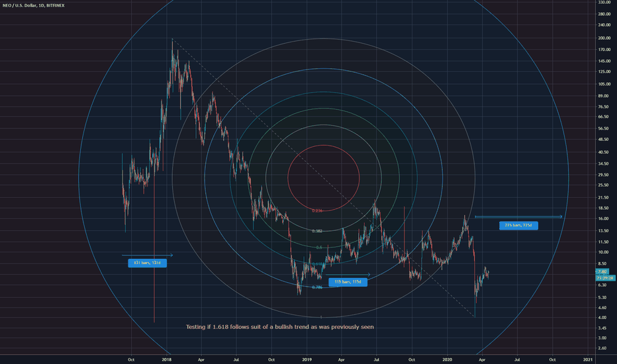Click the 2020 label on the time axis
The width and height of the screenshot is (617, 364).
pyautogui.click(x=447, y=359)
